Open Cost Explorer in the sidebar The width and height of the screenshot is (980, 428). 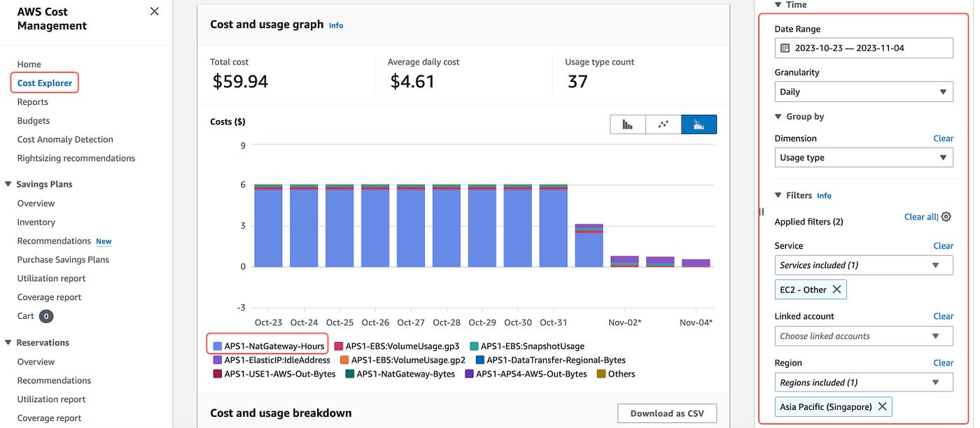click(x=45, y=83)
